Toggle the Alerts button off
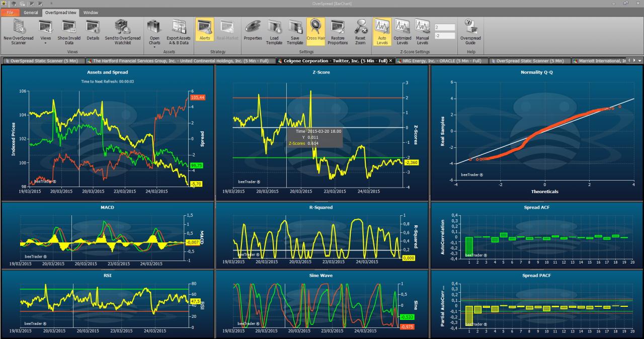This screenshot has width=644, height=339. pos(204,32)
